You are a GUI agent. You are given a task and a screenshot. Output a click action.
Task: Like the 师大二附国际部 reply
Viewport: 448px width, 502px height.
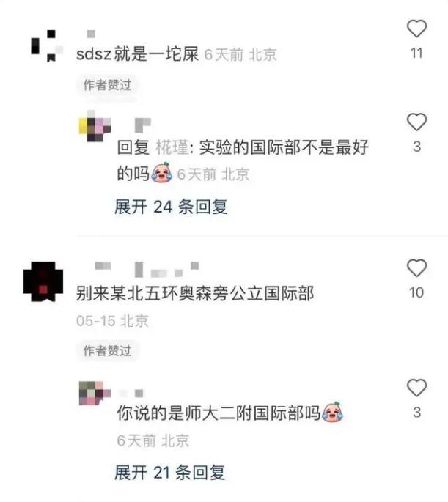tap(416, 388)
